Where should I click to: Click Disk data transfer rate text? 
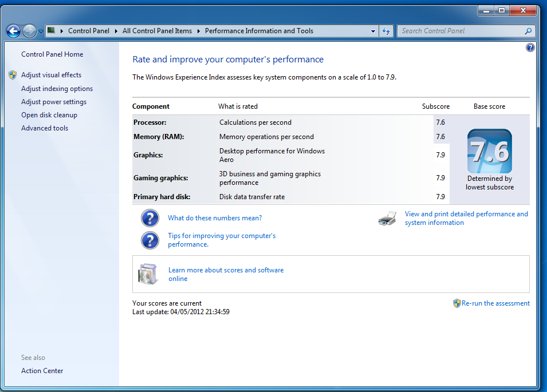(252, 197)
